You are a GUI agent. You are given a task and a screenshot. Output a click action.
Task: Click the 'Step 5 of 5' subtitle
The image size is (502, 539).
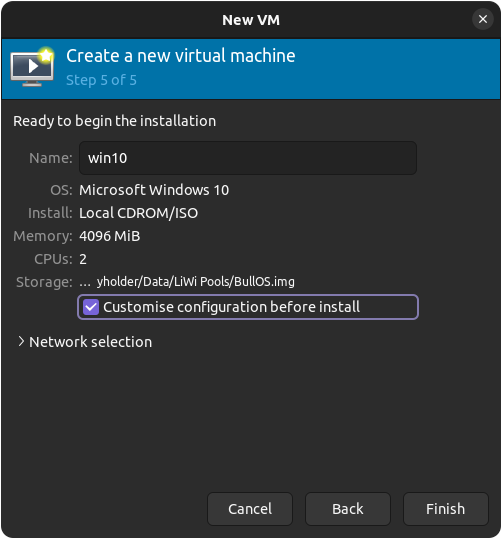coord(101,80)
